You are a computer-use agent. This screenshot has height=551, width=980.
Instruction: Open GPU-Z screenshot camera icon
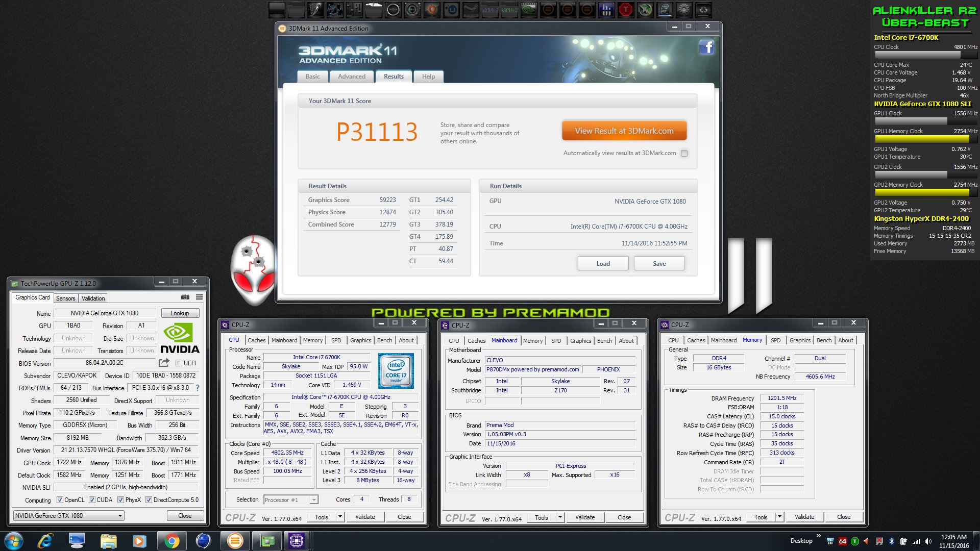click(185, 297)
